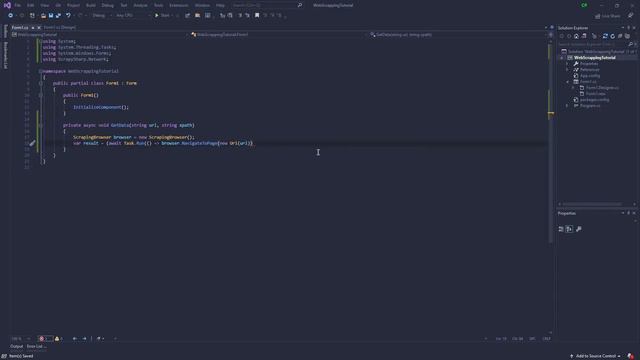Open the Extensions menu
The height and width of the screenshot is (360, 640).
[x=179, y=5]
